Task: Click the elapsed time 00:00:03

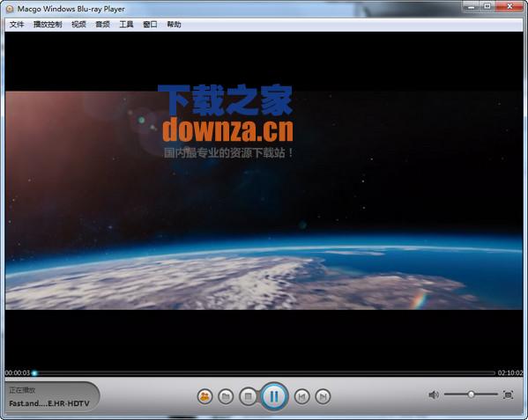Action: coord(18,372)
